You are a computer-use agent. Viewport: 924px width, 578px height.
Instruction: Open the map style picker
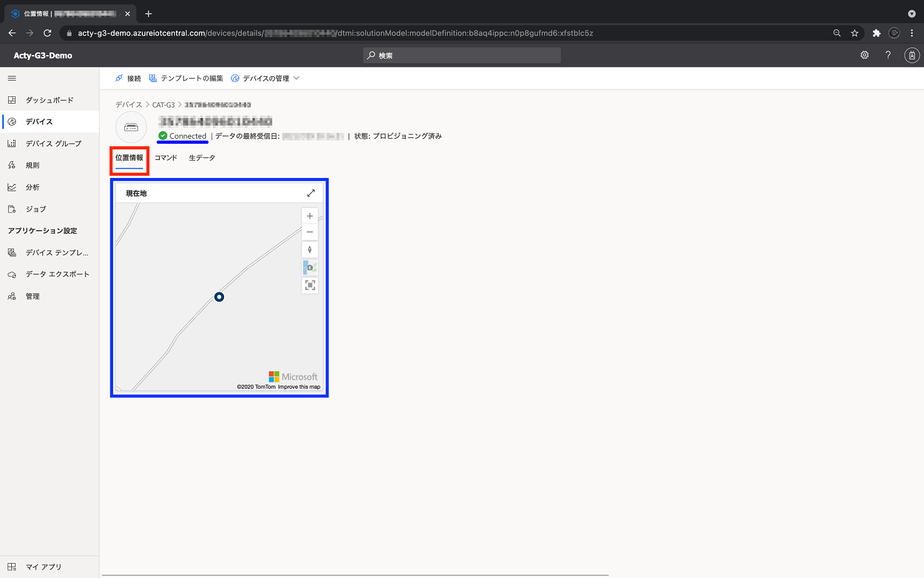[310, 267]
